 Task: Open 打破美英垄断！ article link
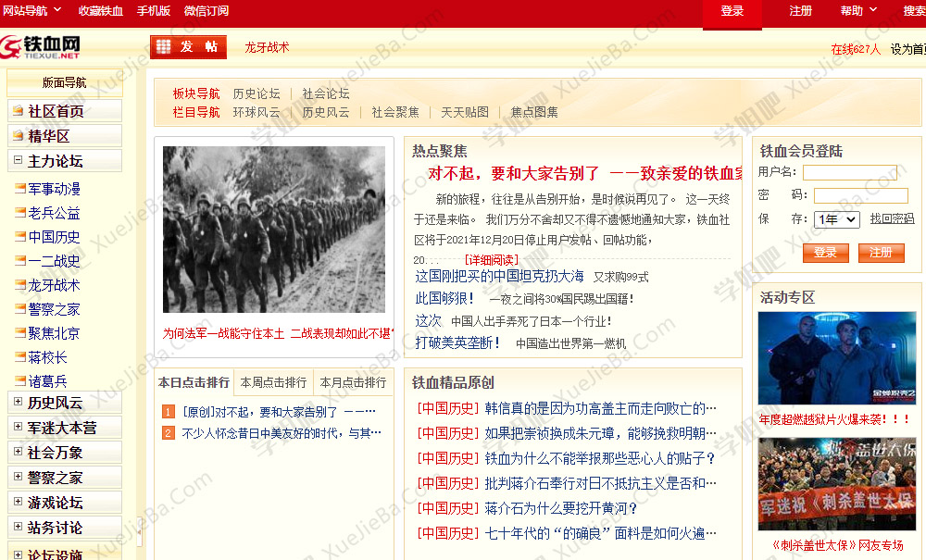click(457, 342)
